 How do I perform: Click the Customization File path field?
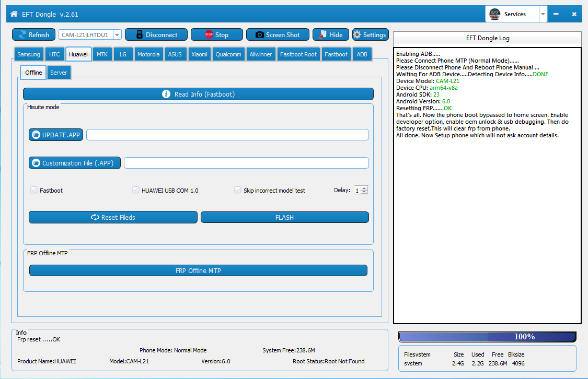[x=246, y=163]
